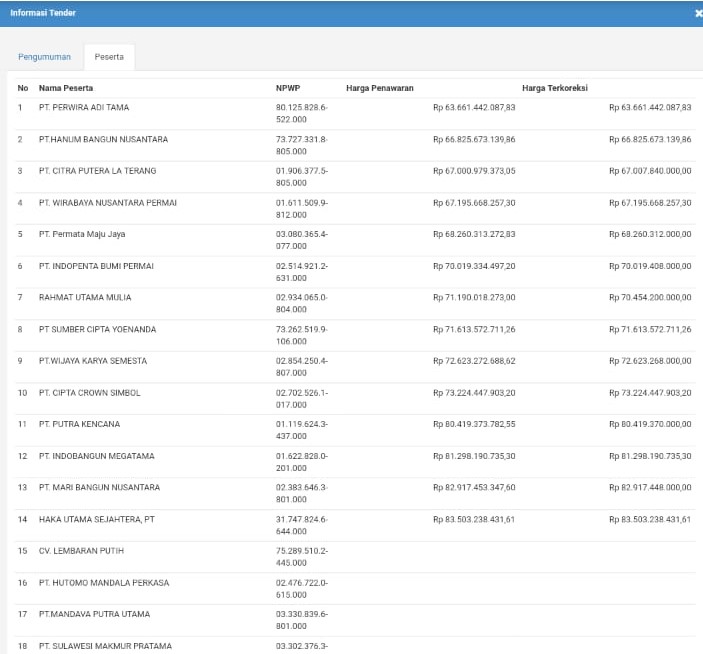
Task: Switch to the Pengumuman tab
Action: tap(44, 57)
